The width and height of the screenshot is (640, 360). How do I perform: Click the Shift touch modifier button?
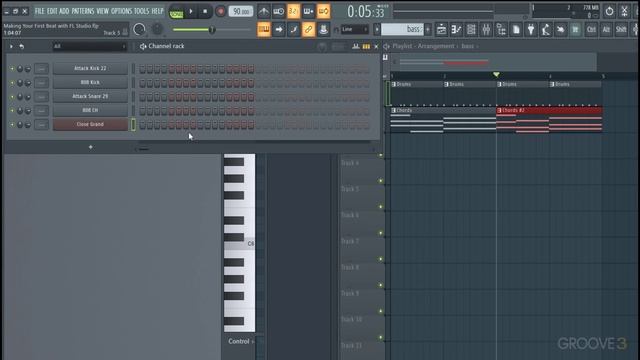[x=621, y=29]
